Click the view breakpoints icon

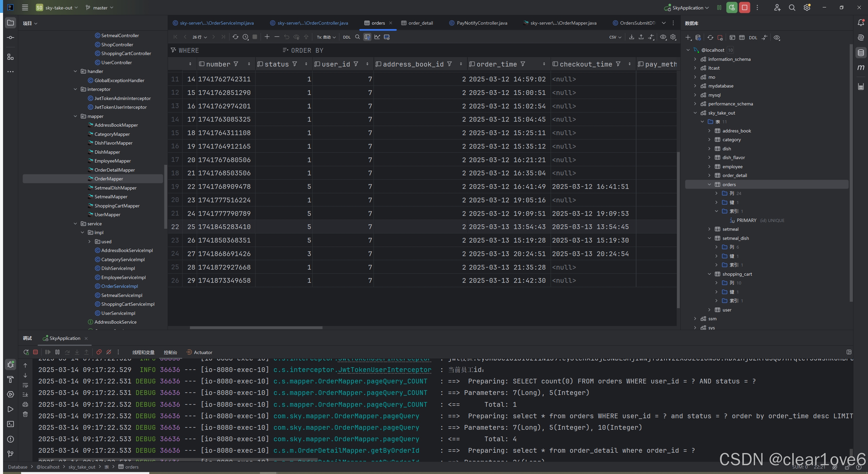(99, 352)
